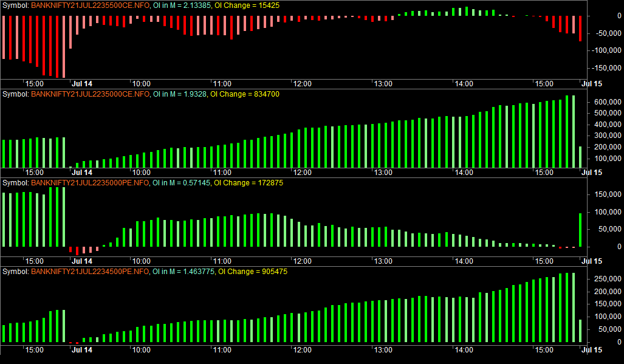Image resolution: width=624 pixels, height=364 pixels.
Task: Click the final Jul 15 bar in 34500PE chart
Action: pyautogui.click(x=580, y=331)
